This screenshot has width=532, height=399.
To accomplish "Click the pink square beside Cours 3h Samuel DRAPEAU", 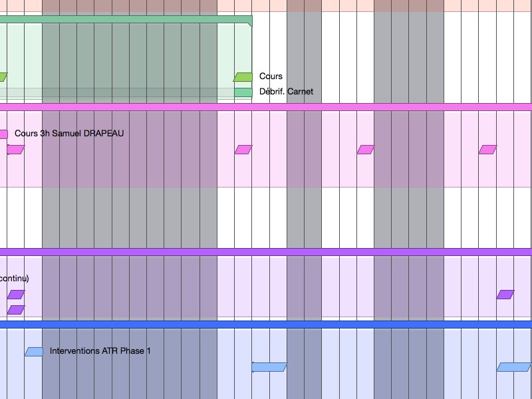I will tap(3, 134).
